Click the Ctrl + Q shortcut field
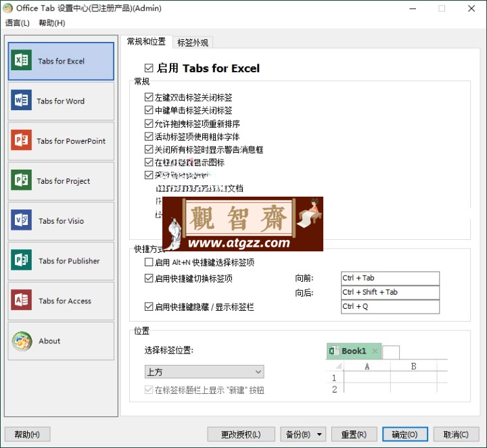 point(390,307)
